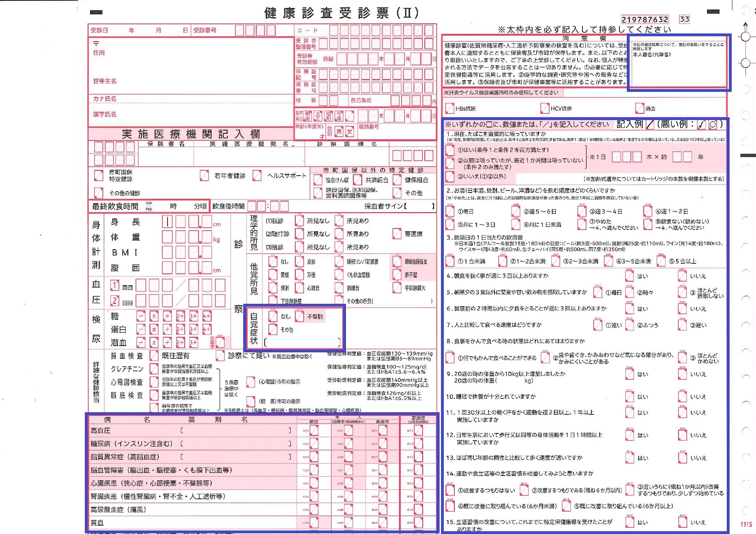
Task: Select ⑧飲まない(飲めない) option
Action: coord(648,224)
